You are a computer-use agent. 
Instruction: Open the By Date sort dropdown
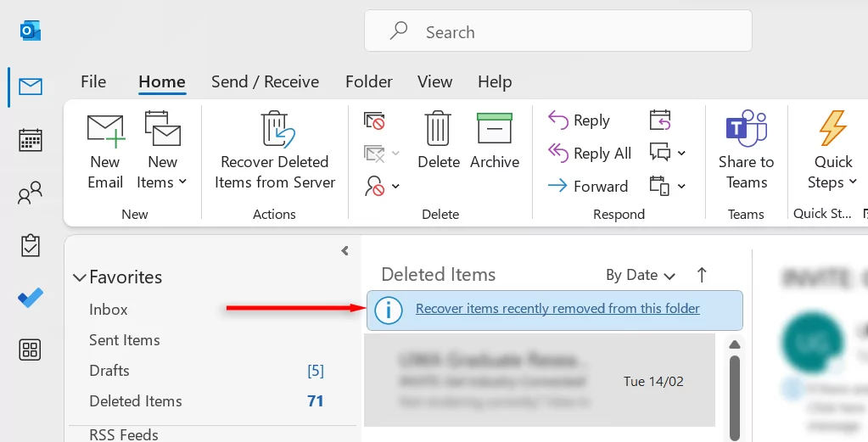click(x=641, y=275)
